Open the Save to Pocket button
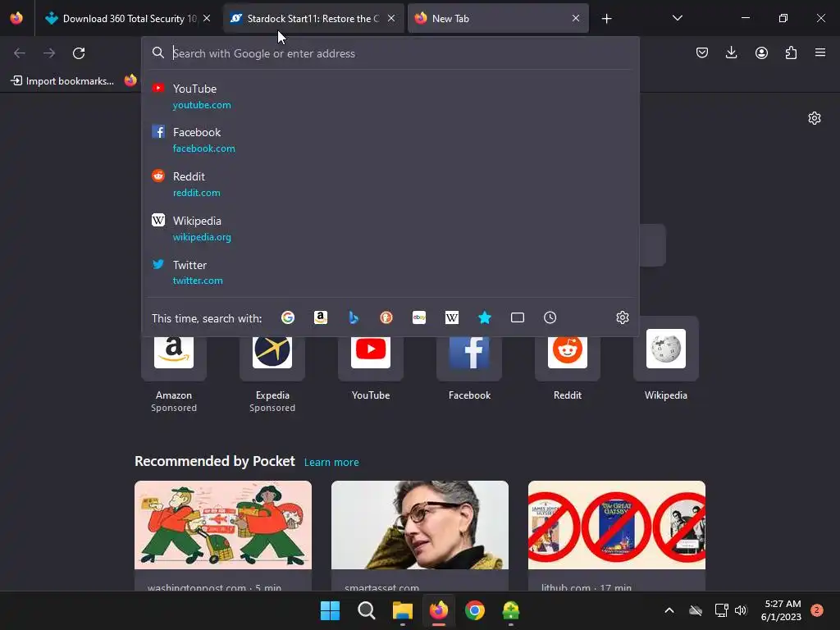The image size is (840, 630). click(x=702, y=52)
